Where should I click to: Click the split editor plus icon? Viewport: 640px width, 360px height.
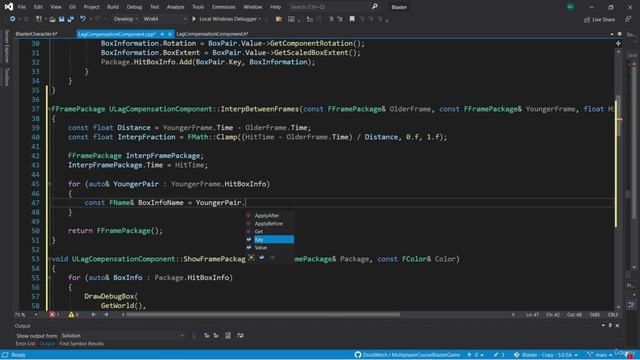click(x=618, y=43)
